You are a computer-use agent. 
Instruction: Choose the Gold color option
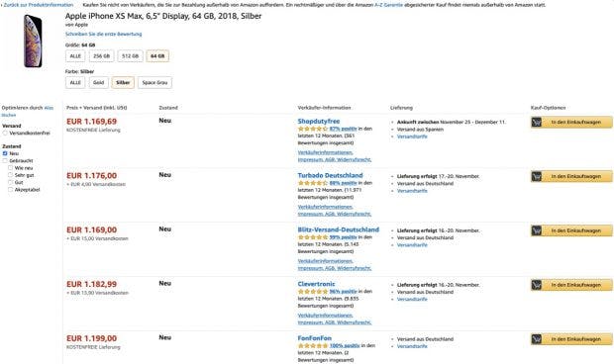click(x=98, y=82)
